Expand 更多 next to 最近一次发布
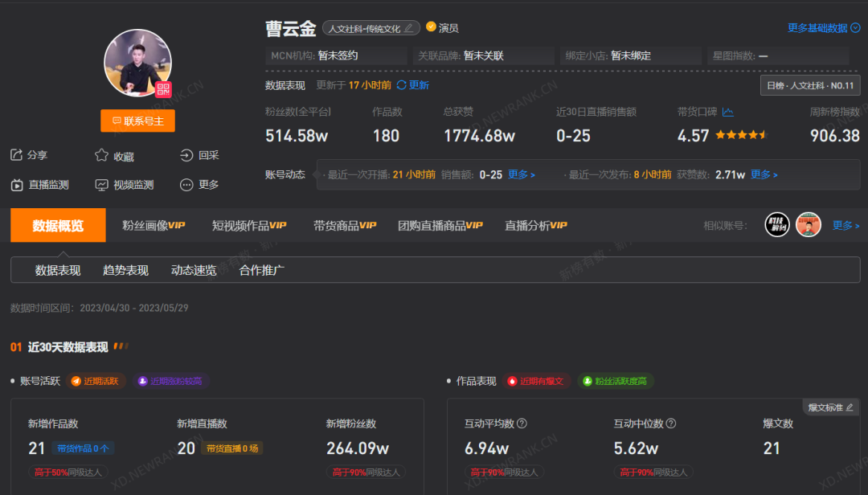Image resolution: width=868 pixels, height=495 pixels. (764, 174)
